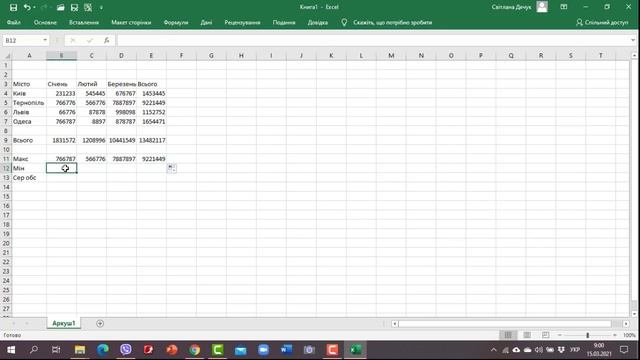Click the Name Box showing B12
This screenshot has height=360, width=640.
pyautogui.click(x=22, y=40)
